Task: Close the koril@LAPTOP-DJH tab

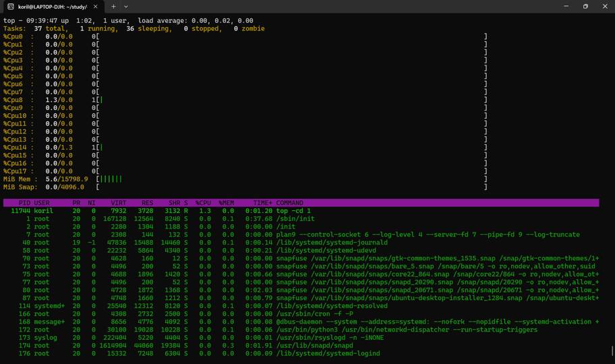Action: (96, 7)
